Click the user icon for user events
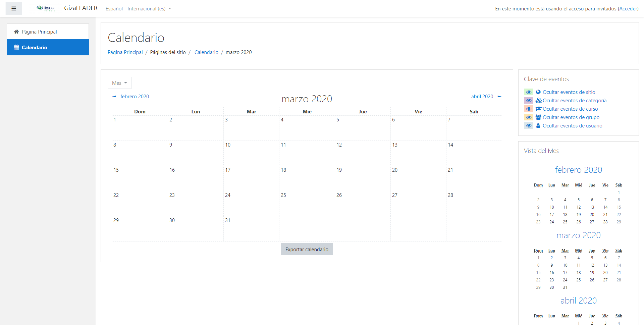This screenshot has height=325, width=644. click(538, 126)
